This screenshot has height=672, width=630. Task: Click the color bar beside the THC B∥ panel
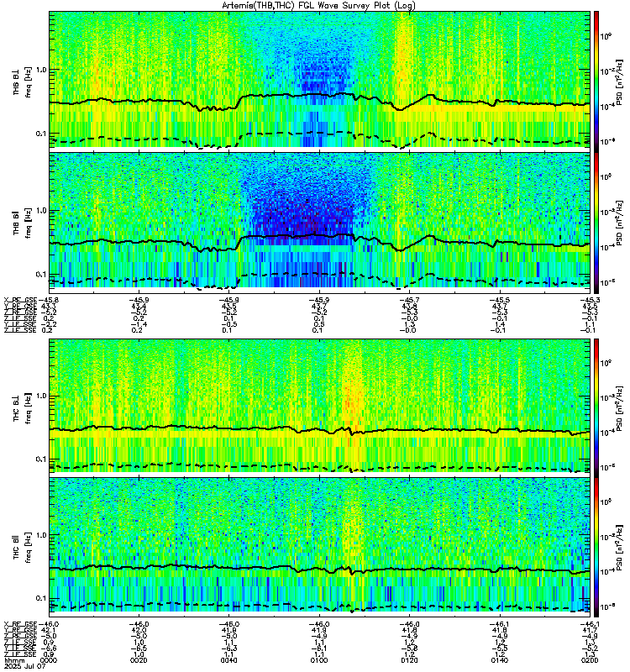click(x=596, y=548)
